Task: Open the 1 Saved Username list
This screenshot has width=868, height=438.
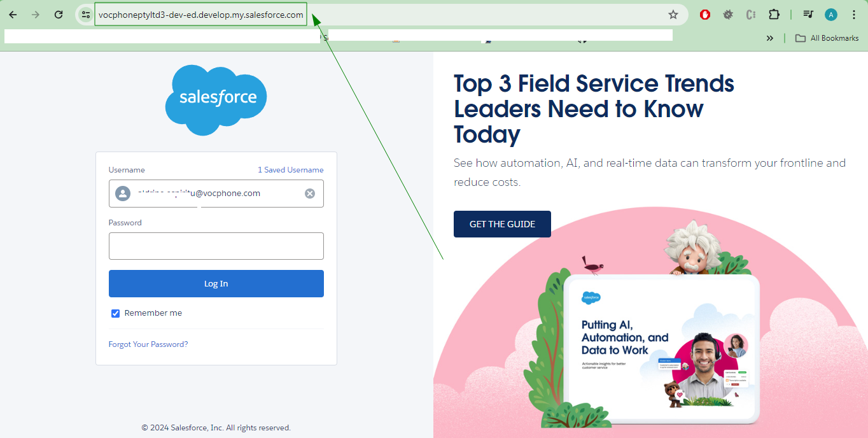Action: 291,169
